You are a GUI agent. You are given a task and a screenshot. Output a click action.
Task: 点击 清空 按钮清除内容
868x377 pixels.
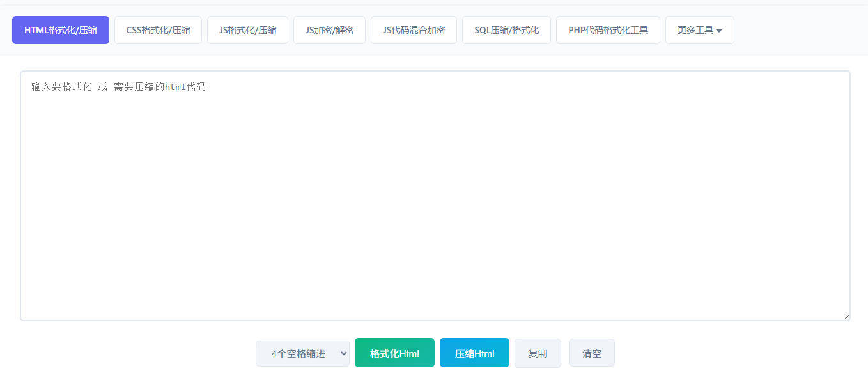(x=591, y=352)
